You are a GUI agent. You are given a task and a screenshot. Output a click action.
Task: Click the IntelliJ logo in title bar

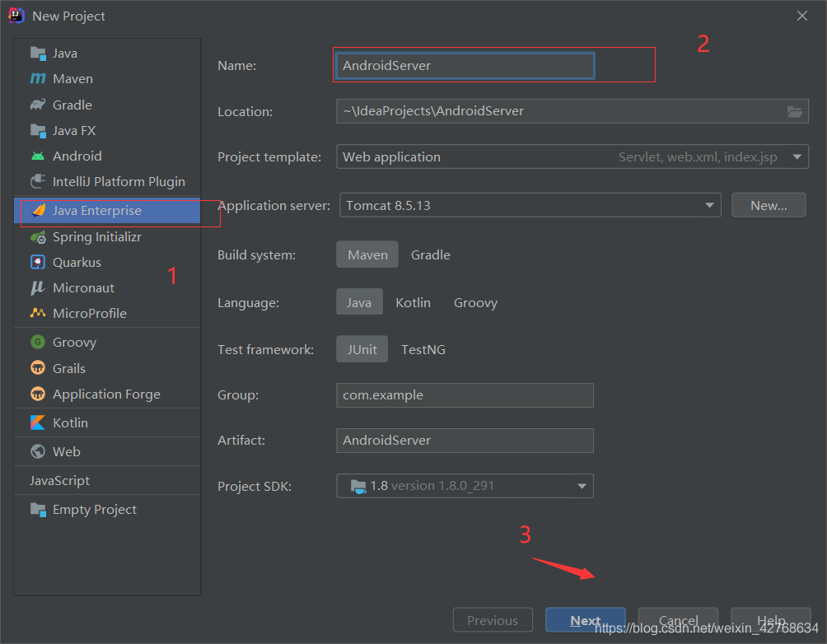[16, 16]
